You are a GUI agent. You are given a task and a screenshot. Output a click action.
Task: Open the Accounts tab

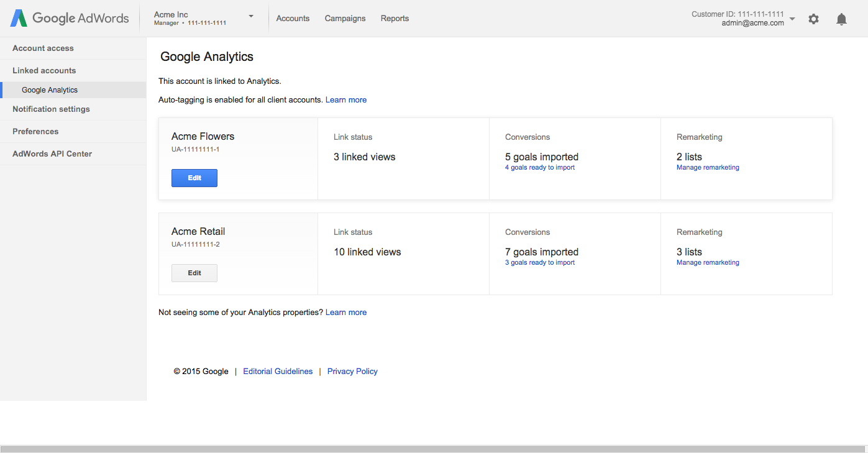click(293, 19)
